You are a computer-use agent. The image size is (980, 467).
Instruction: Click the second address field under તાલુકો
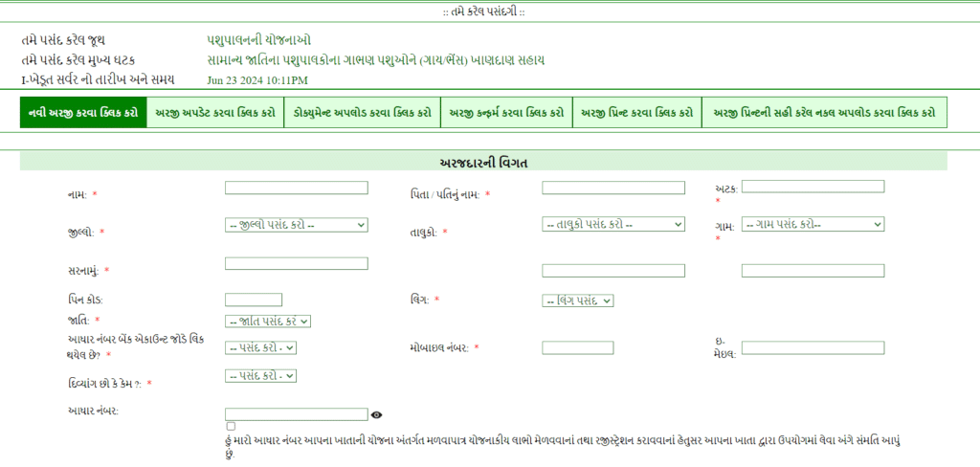point(613,271)
